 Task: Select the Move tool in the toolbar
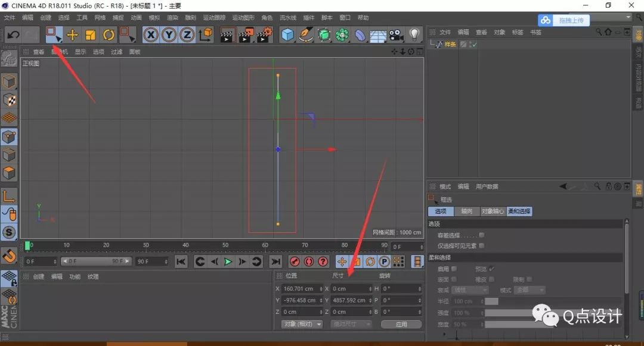click(x=73, y=35)
